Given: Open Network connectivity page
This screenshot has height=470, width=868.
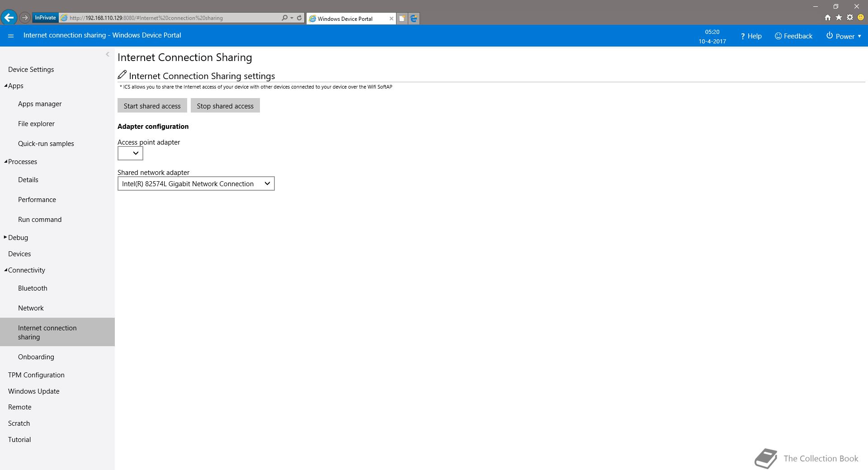Looking at the screenshot, I should pyautogui.click(x=31, y=308).
